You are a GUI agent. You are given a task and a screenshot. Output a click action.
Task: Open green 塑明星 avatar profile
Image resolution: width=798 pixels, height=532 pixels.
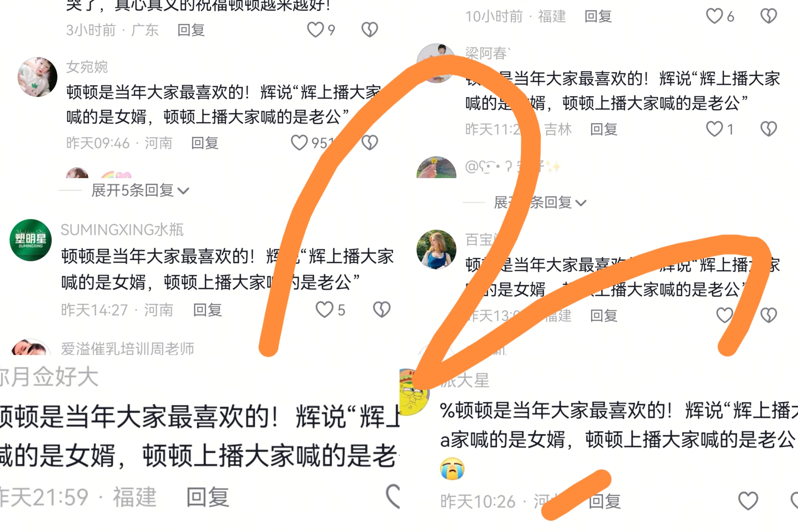31,240
